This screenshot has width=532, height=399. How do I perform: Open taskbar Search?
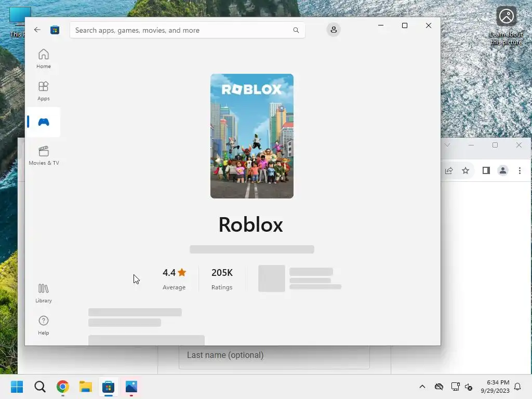pos(40,387)
